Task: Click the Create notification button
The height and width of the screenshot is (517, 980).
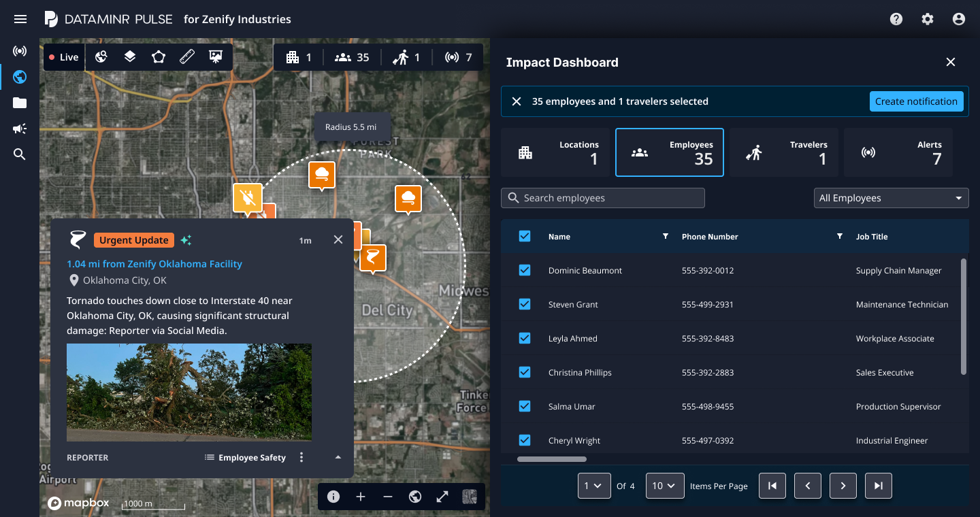Action: 916,101
